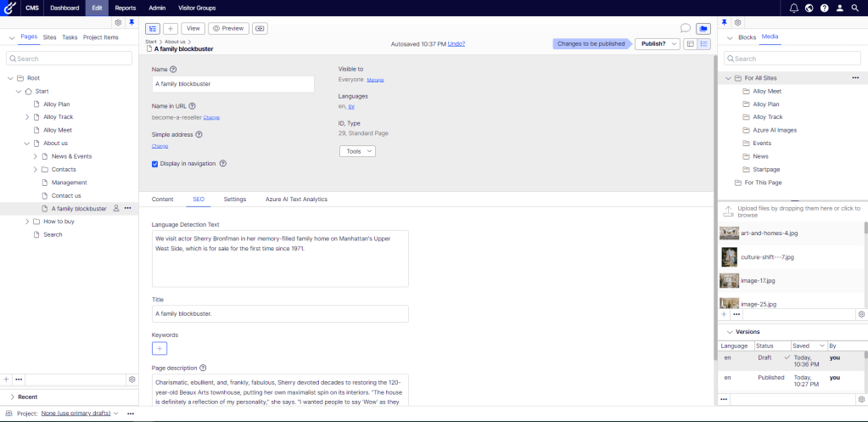
Task: Open the notifications bell
Action: click(793, 8)
